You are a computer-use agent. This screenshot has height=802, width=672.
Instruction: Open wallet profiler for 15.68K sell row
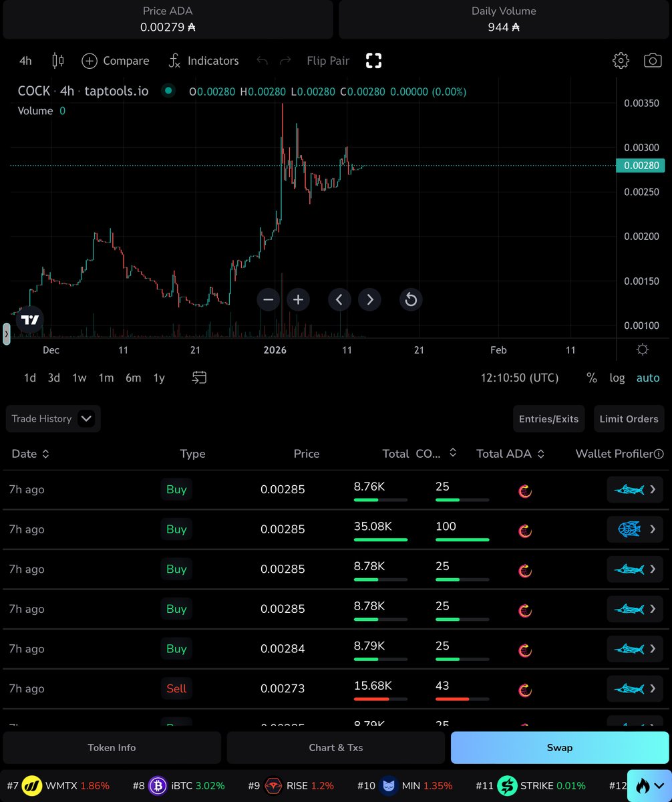(x=635, y=689)
